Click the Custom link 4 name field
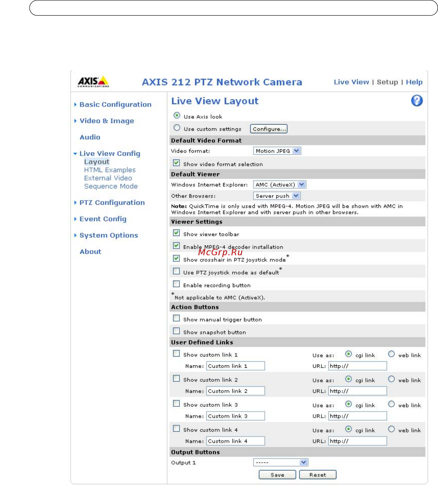Screen dimensions: 438x504 tap(235, 441)
